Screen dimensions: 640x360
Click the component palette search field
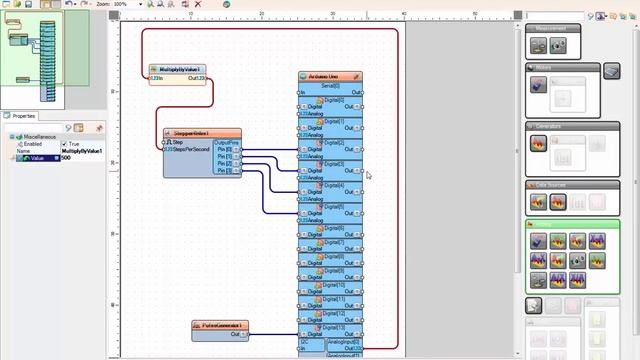554,16
